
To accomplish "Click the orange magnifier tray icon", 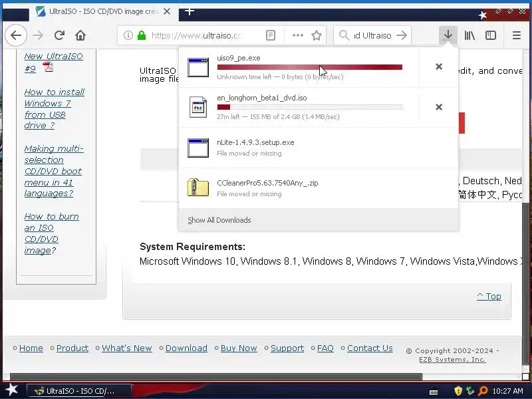I will tap(483, 391).
